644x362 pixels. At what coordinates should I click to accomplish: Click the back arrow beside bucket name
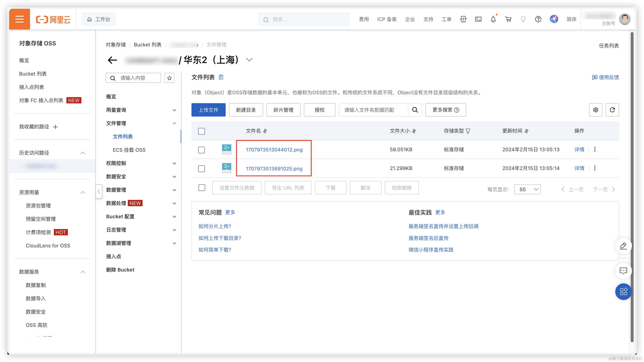[x=112, y=60]
